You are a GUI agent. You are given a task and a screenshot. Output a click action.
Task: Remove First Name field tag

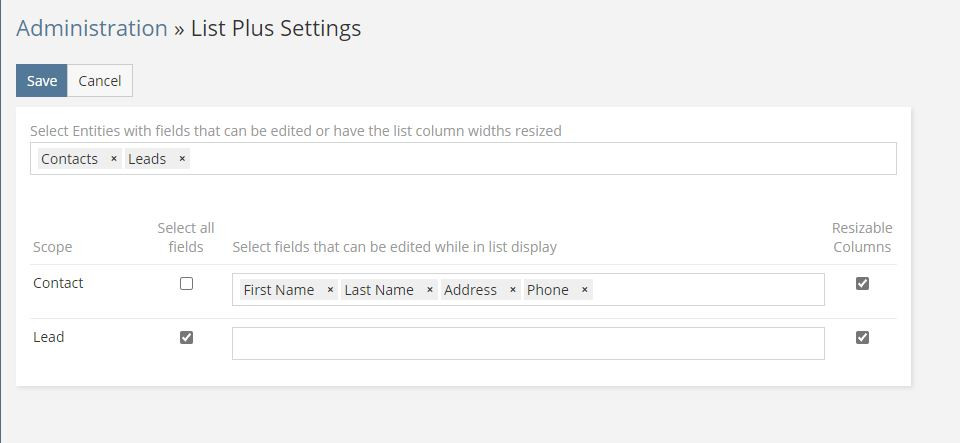pos(330,290)
